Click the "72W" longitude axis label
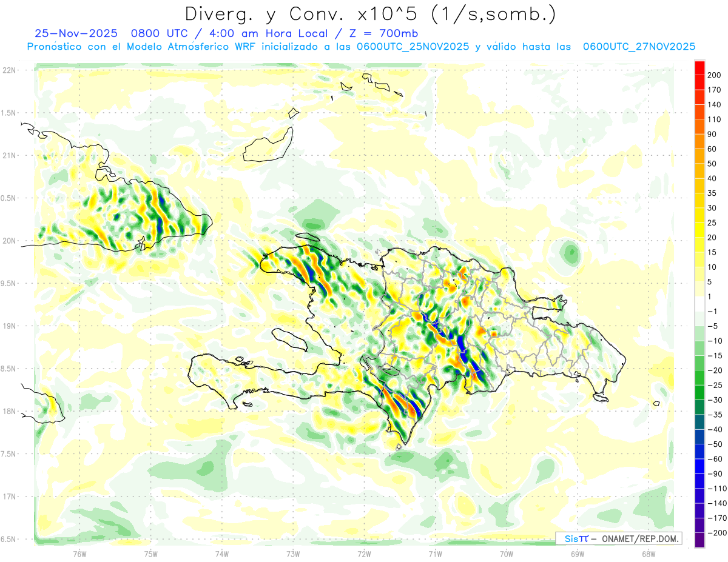The image size is (728, 562). pos(364,554)
